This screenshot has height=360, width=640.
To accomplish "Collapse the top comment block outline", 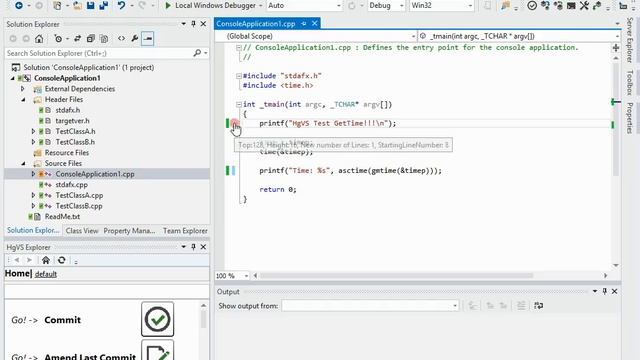I will (239, 48).
